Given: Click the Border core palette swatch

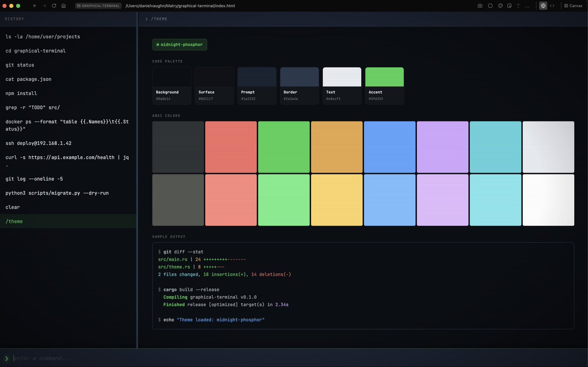Looking at the screenshot, I should pyautogui.click(x=299, y=86).
